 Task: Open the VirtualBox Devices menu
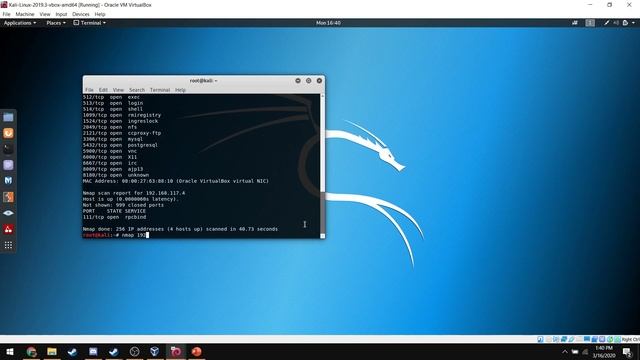pyautogui.click(x=81, y=14)
